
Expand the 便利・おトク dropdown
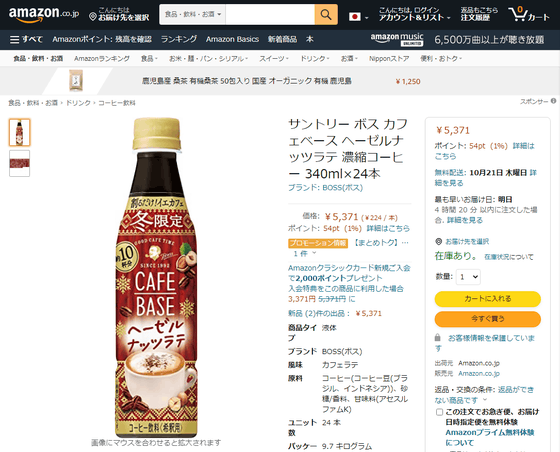tap(441, 59)
